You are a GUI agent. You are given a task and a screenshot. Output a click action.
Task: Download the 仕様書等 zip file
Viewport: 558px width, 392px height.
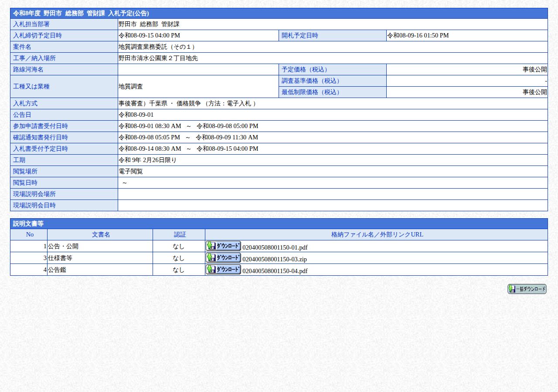[x=223, y=257]
